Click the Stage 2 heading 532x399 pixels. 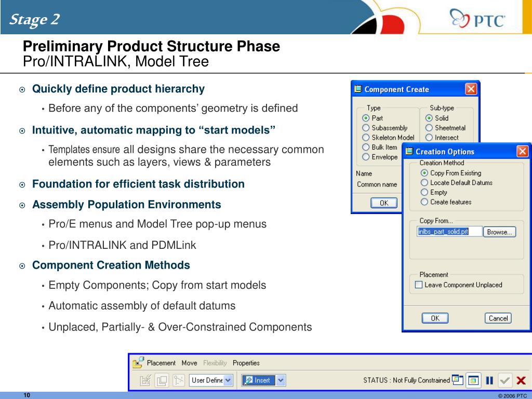(34, 19)
